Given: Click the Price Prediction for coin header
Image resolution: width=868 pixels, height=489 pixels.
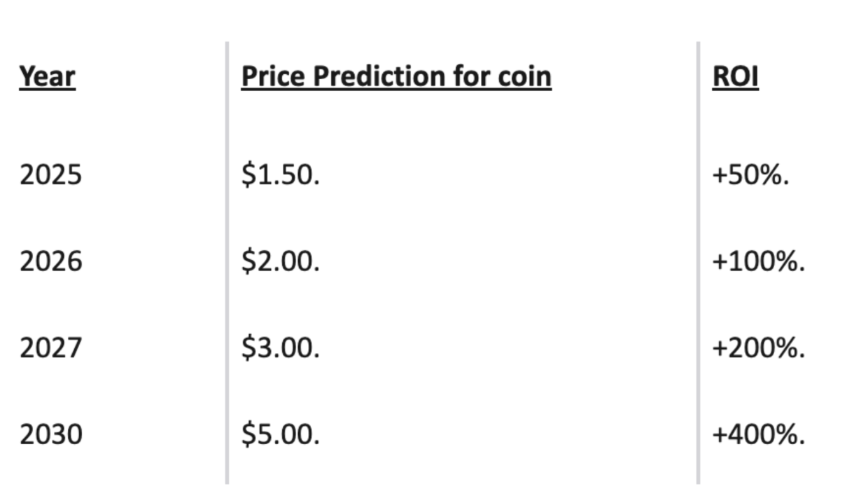Looking at the screenshot, I should click(x=396, y=76).
